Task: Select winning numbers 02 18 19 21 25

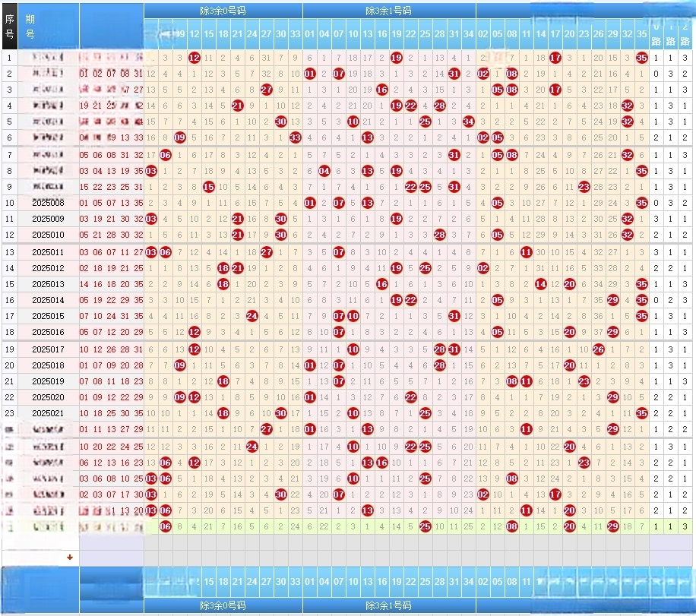Action: coord(112,268)
